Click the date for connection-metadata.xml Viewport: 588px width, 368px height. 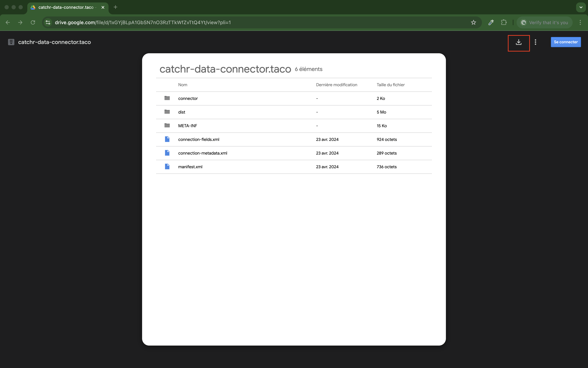pos(327,153)
